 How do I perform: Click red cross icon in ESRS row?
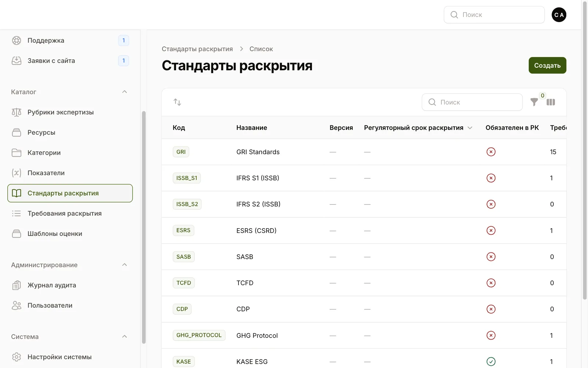[x=491, y=230]
